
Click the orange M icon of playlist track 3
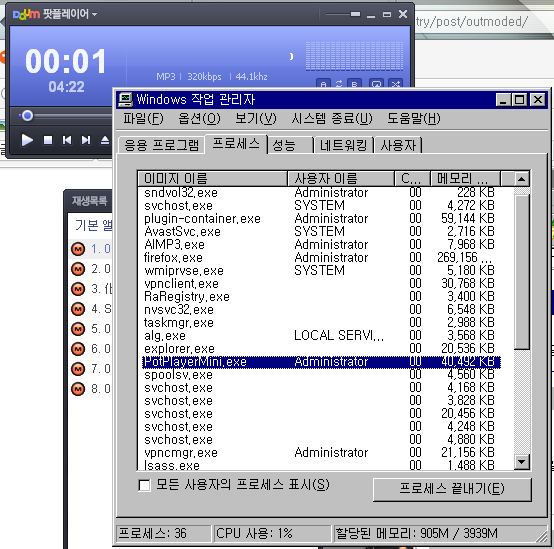pos(78,289)
